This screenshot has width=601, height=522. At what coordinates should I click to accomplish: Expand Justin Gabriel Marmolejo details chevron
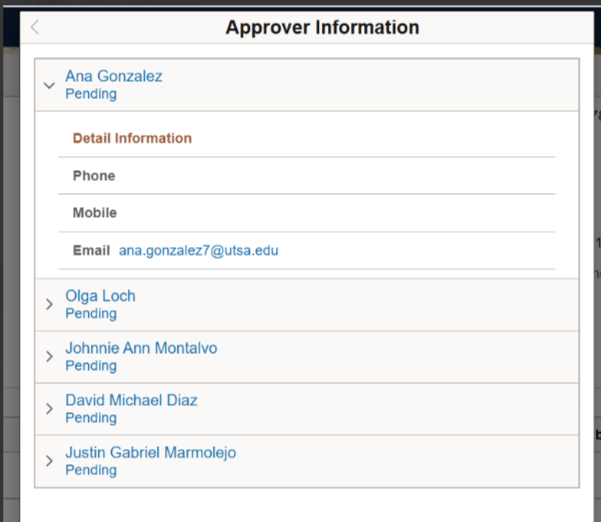(49, 461)
